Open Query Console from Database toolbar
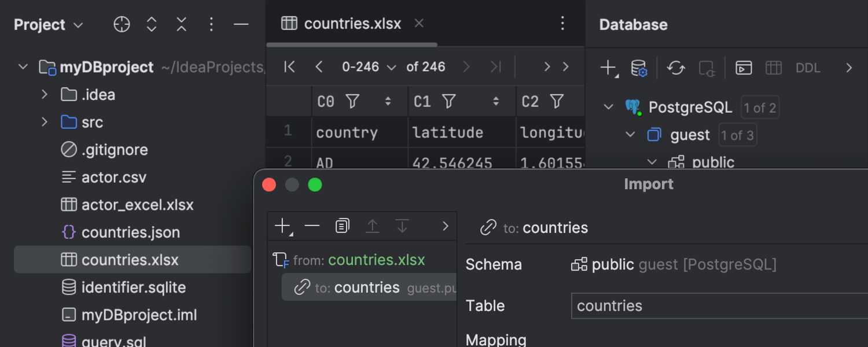 point(744,68)
